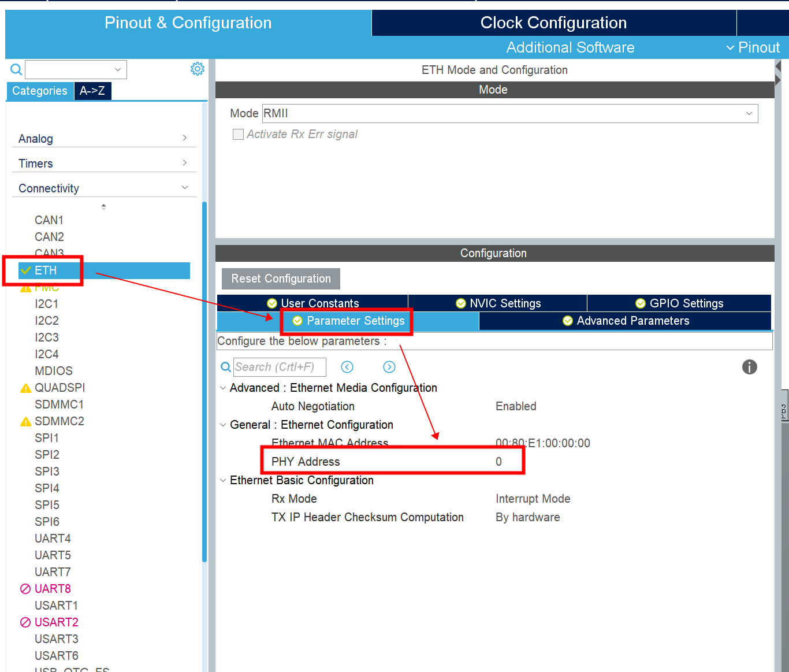
Task: Click the UART8 disabled icon
Action: (x=25, y=589)
